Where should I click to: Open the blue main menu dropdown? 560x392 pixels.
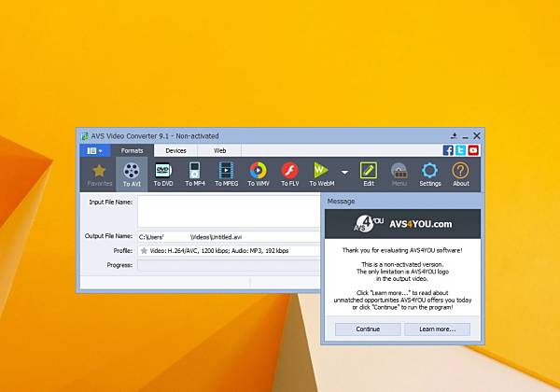(x=95, y=150)
